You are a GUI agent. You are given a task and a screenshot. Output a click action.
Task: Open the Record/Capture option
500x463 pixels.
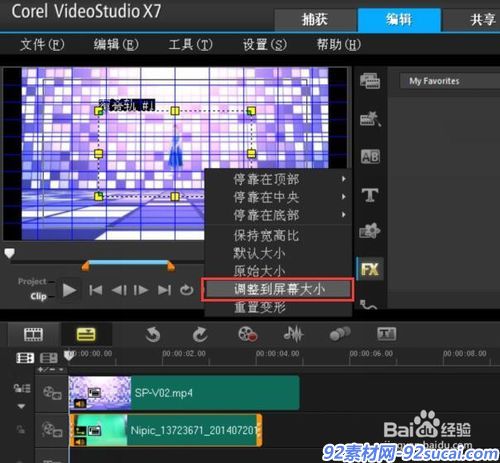click(x=247, y=334)
